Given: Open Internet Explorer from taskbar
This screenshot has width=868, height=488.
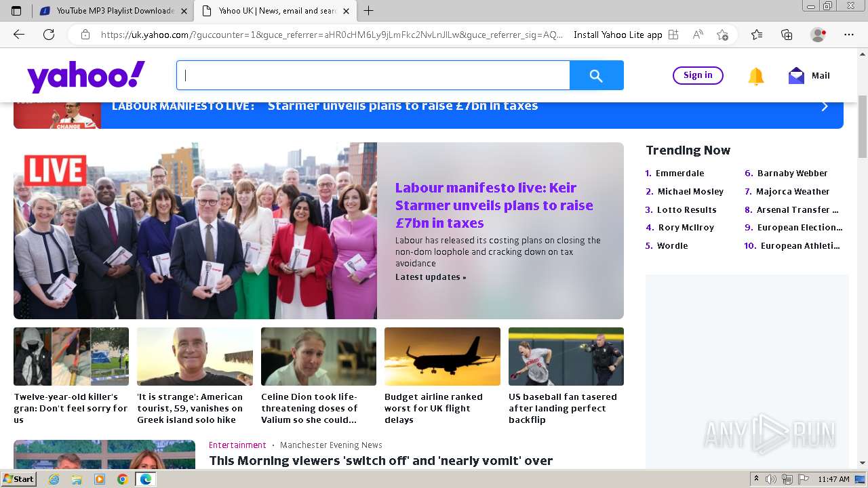Looking at the screenshot, I should (x=54, y=479).
